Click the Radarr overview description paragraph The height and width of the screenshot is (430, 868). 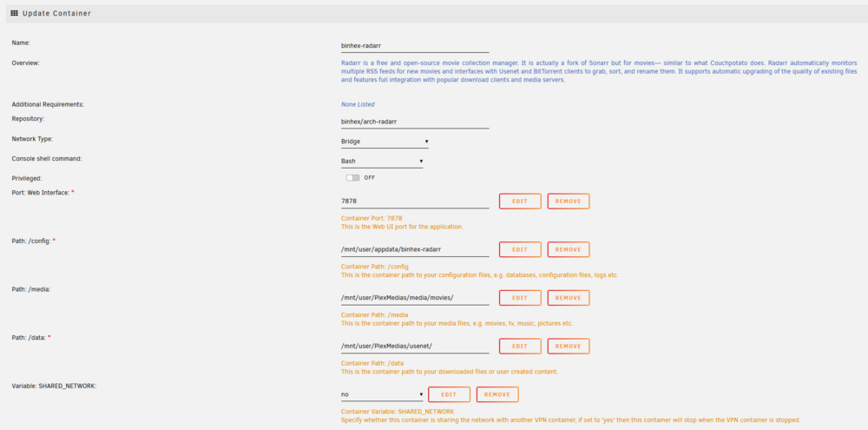(x=598, y=71)
